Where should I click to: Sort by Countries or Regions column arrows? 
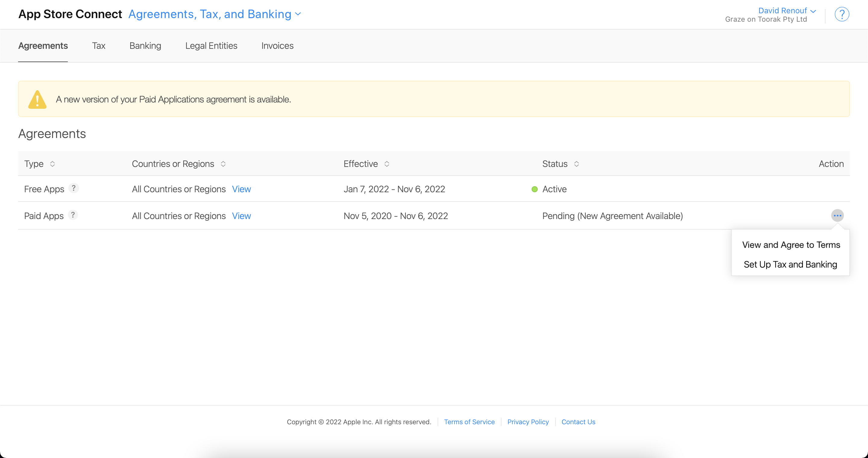223,164
